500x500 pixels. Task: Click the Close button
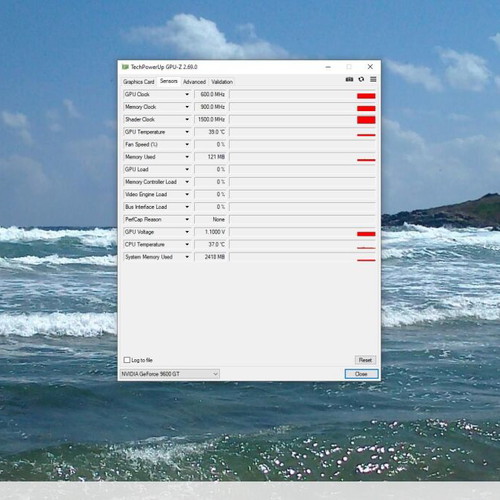point(361,374)
